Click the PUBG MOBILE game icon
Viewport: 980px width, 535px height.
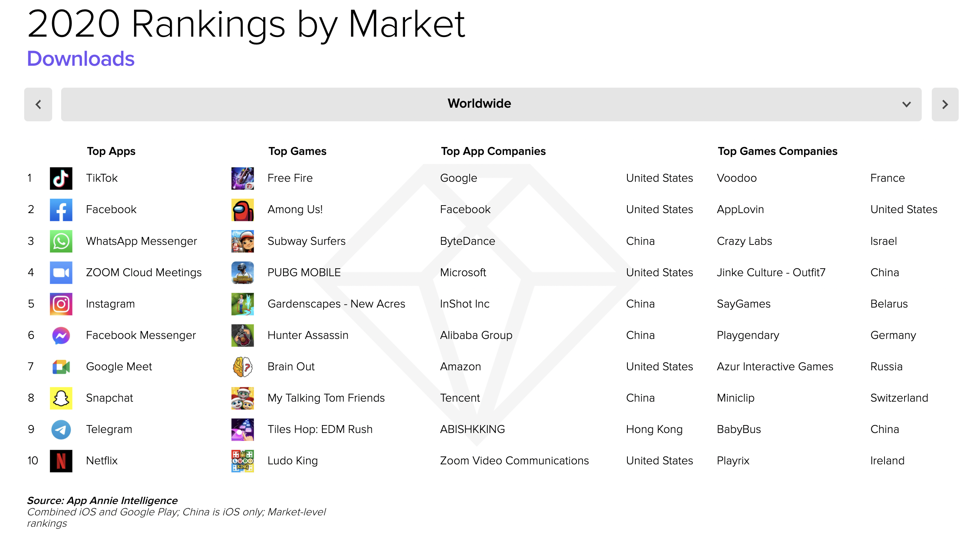243,273
